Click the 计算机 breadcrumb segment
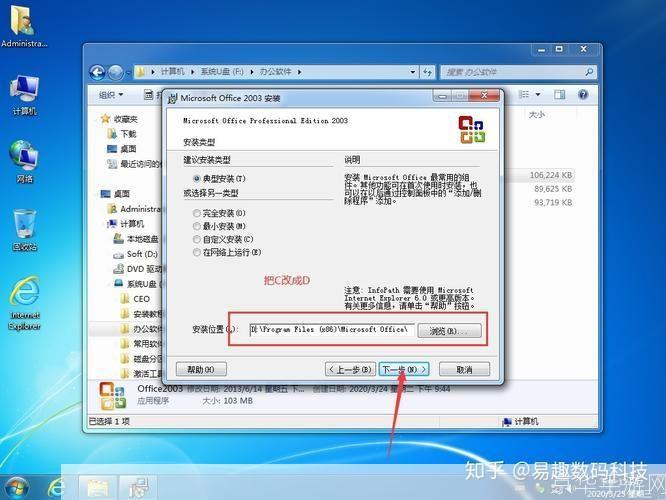The image size is (666, 500). coord(172,72)
